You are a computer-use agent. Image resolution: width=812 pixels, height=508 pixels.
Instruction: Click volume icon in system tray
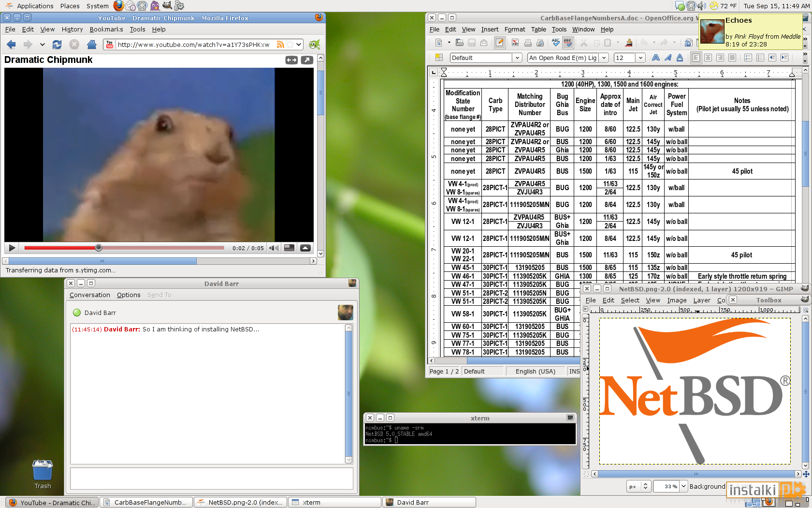pos(701,6)
